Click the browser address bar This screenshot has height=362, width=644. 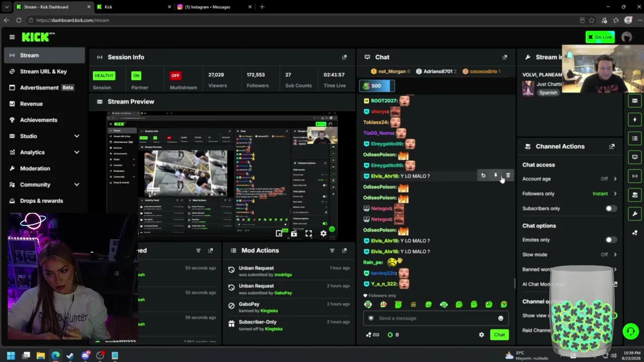(x=302, y=20)
